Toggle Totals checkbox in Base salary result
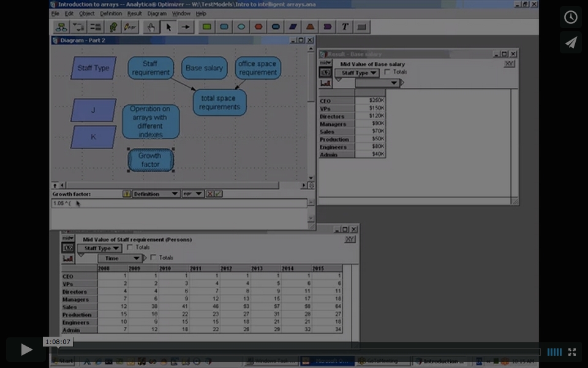 (x=387, y=72)
